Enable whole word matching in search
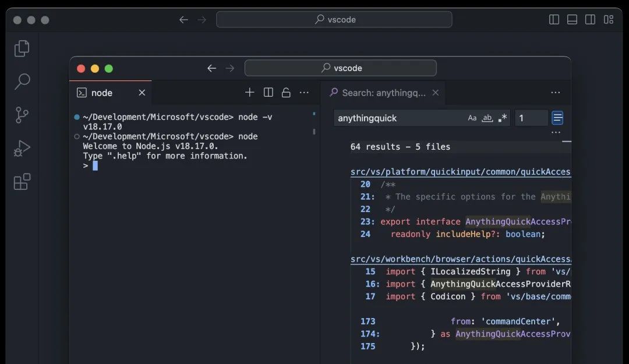This screenshot has height=364, width=629. [487, 118]
